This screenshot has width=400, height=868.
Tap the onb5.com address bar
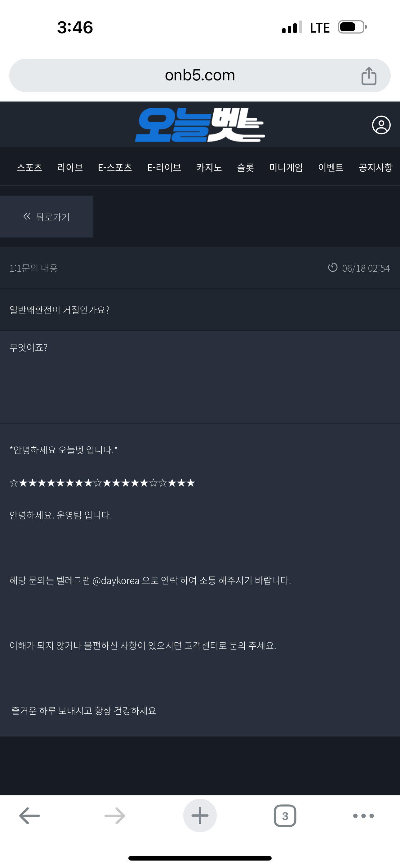pos(200,75)
